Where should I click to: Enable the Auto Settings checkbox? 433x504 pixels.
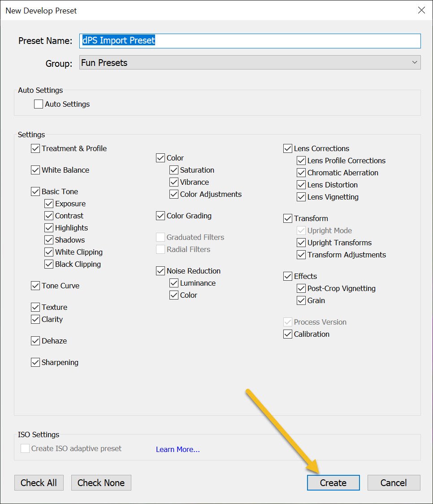click(x=39, y=104)
